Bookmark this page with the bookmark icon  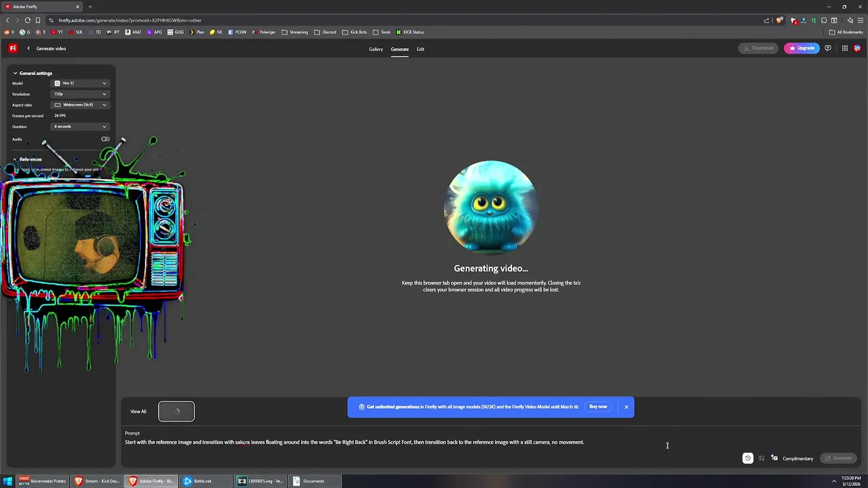click(x=38, y=20)
